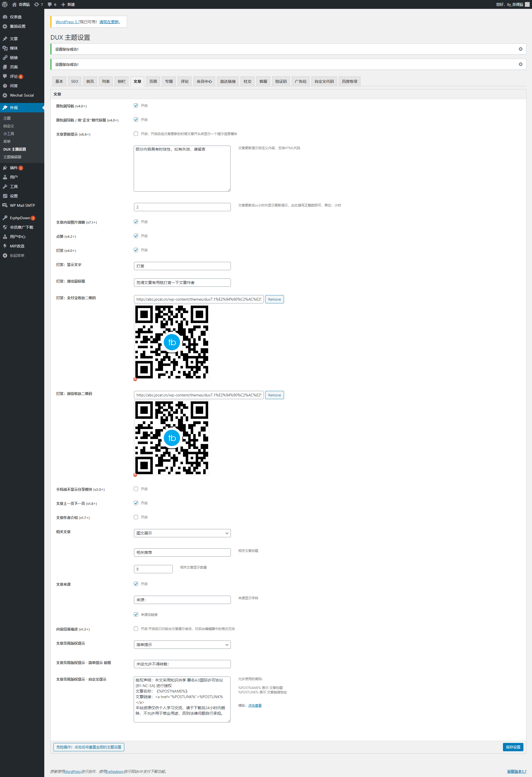
Task: Click the 支付宝 QR code thumbnail
Action: 172,342
